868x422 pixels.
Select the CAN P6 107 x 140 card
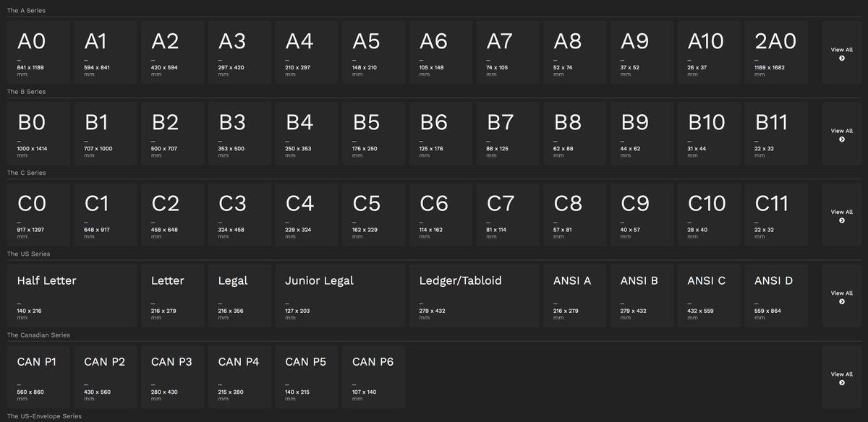(373, 376)
